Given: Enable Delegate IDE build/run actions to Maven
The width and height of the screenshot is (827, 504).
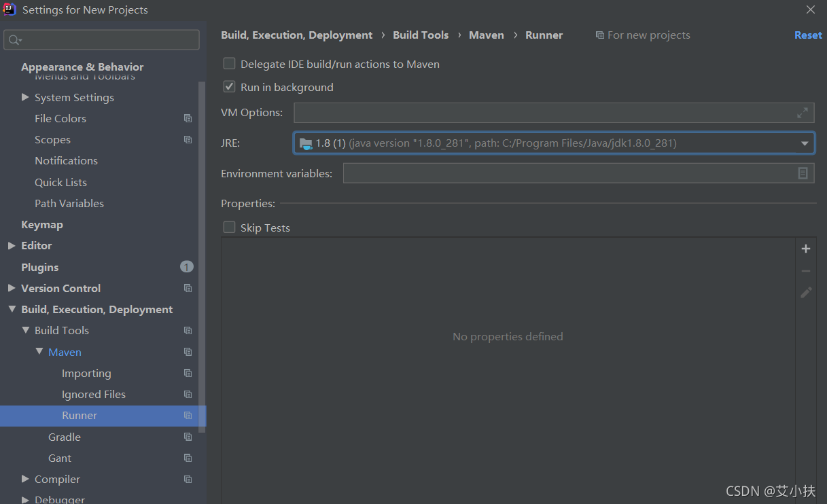Looking at the screenshot, I should click(230, 64).
